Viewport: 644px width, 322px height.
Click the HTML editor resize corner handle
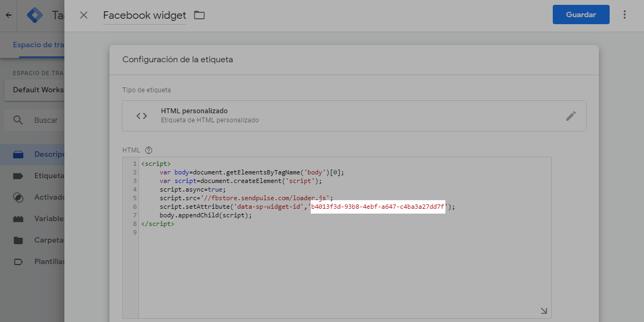tap(544, 311)
